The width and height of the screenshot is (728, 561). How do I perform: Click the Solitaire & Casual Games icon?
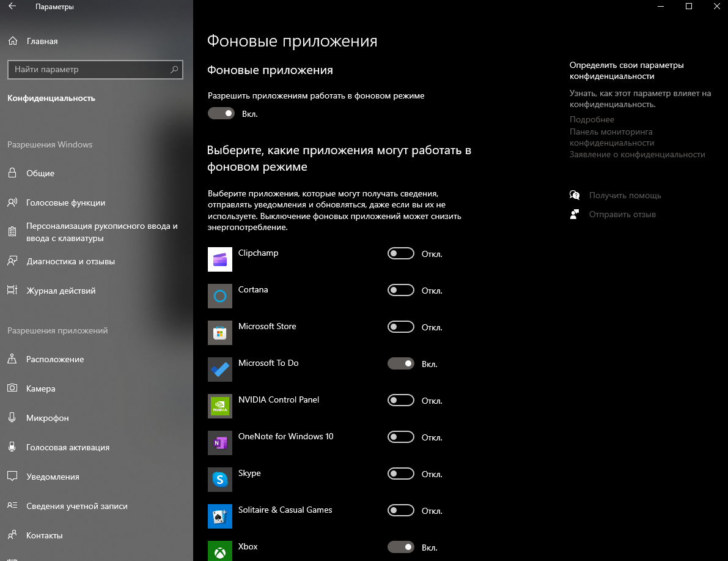click(x=220, y=516)
